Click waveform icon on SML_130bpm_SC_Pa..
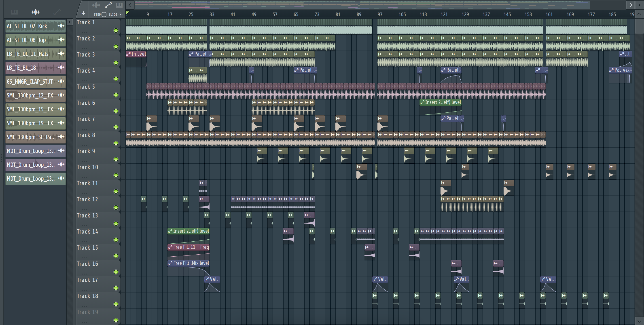Screen dimensions: 644x325 [61, 137]
